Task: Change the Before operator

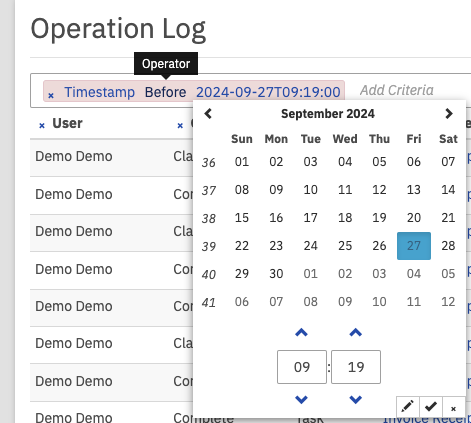Action: point(165,92)
